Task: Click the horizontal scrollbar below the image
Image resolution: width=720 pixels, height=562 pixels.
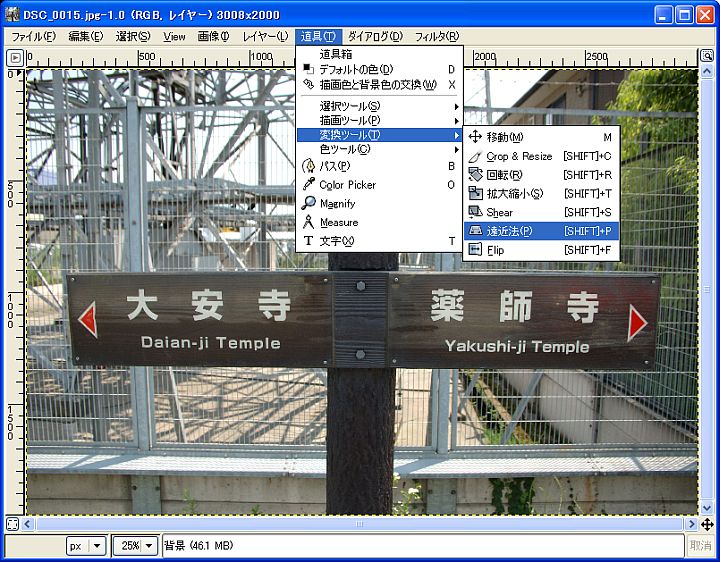Action: [x=360, y=524]
